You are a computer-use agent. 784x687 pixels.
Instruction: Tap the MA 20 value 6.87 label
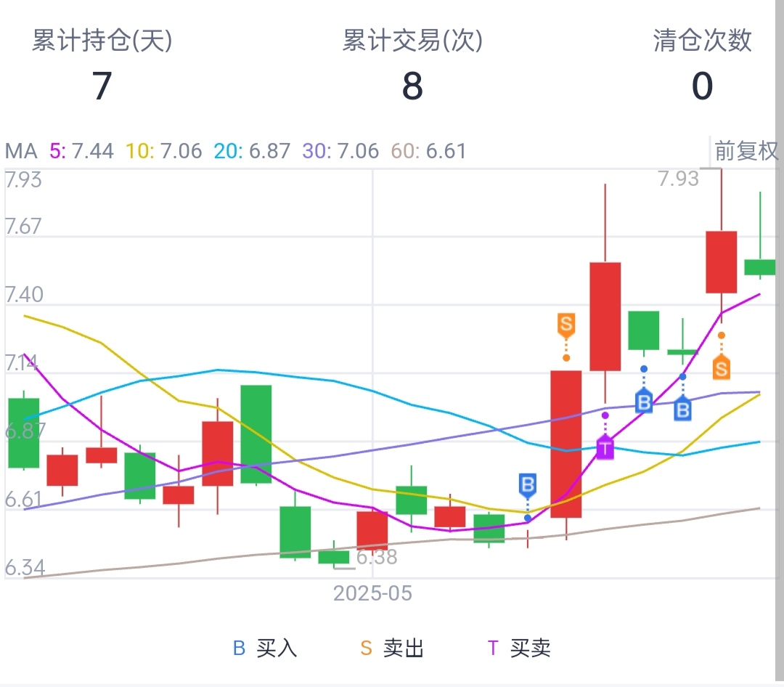(253, 151)
